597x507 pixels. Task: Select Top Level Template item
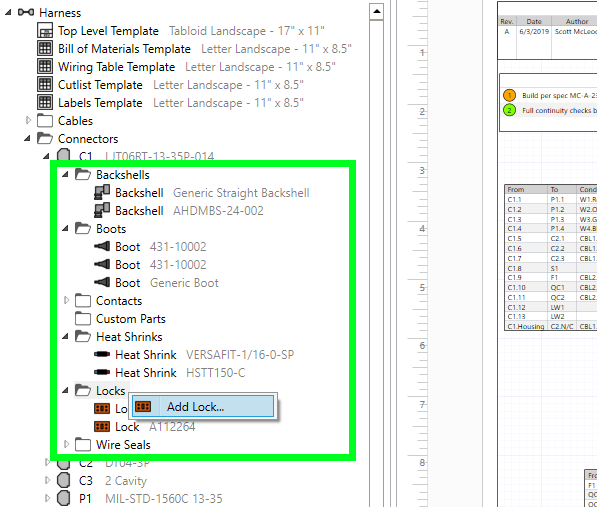coord(108,31)
